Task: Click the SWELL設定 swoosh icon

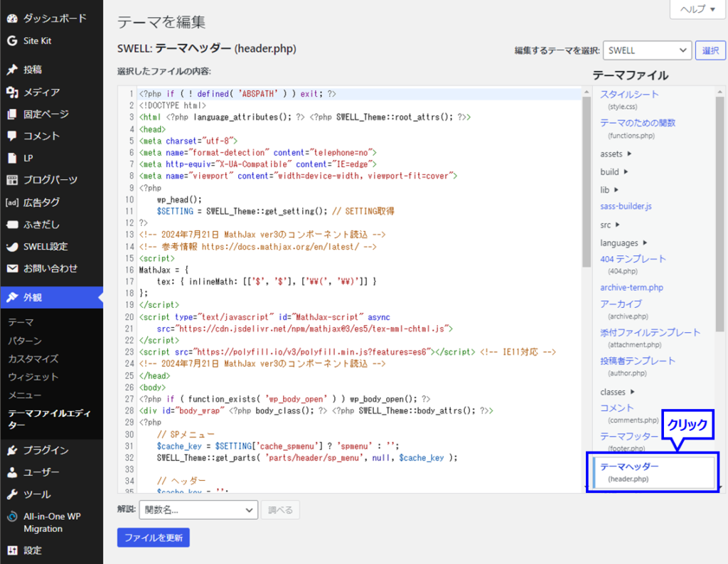Action: pyautogui.click(x=13, y=247)
